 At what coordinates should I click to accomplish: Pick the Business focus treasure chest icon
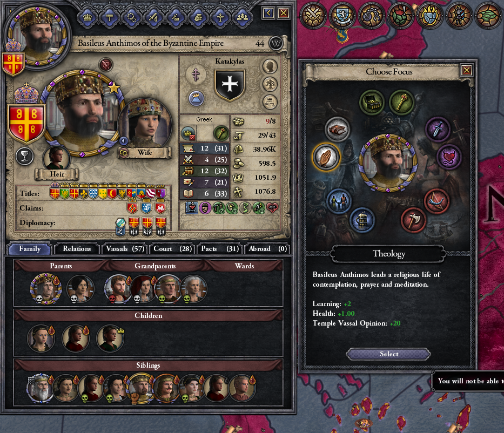point(372,103)
